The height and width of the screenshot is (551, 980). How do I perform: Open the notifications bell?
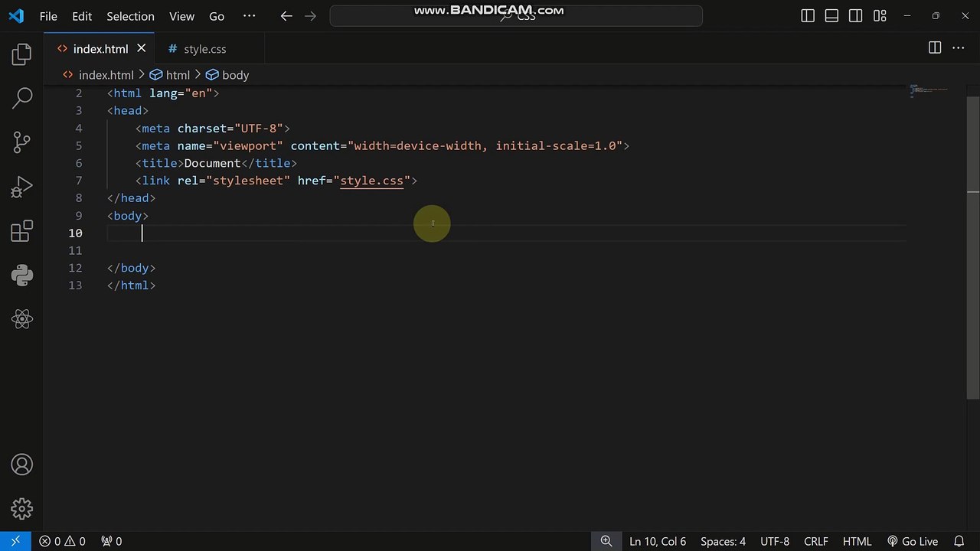click(x=959, y=541)
